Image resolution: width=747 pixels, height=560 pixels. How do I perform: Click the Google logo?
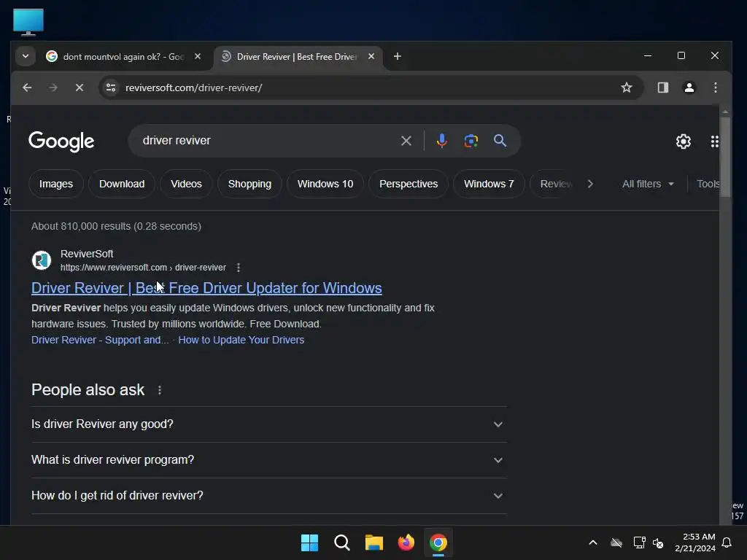click(61, 141)
